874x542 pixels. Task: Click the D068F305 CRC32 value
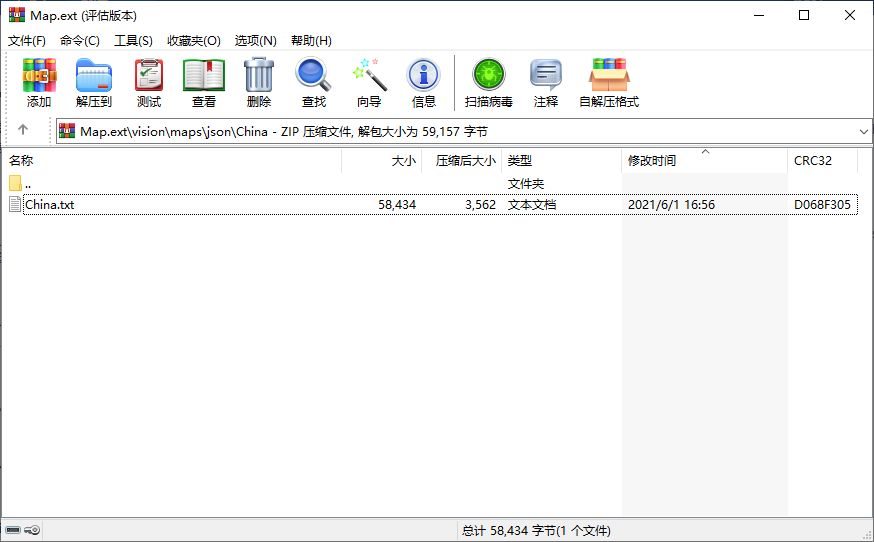(x=822, y=205)
